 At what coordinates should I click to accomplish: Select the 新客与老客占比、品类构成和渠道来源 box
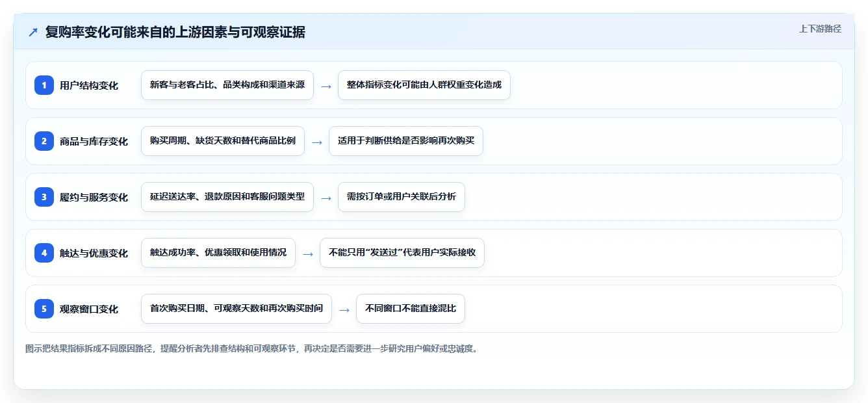click(227, 85)
